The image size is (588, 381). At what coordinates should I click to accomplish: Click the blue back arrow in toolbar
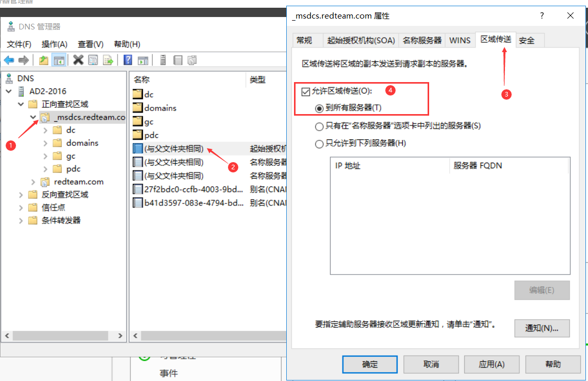point(9,60)
